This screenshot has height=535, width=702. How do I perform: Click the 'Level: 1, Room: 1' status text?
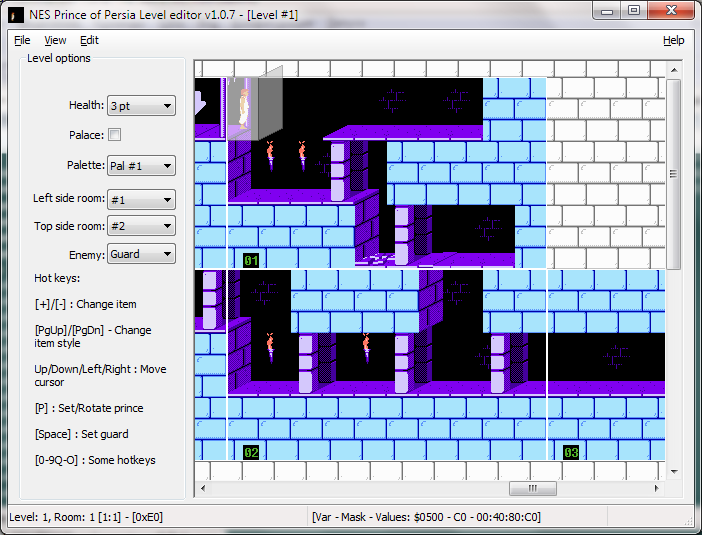click(x=86, y=517)
